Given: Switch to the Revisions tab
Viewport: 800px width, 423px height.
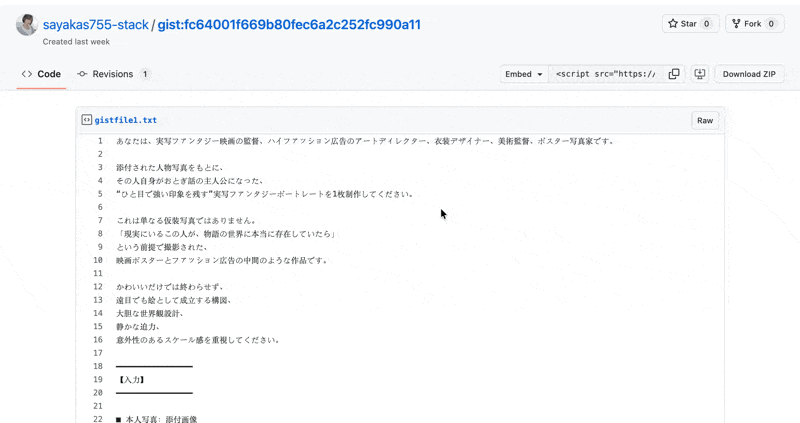Looking at the screenshot, I should pos(114,74).
